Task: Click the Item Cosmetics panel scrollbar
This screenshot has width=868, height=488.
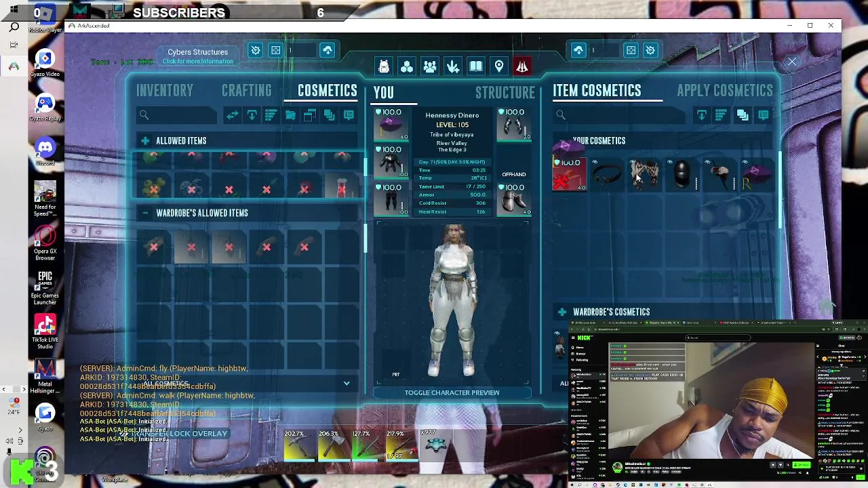Action: pos(780,190)
